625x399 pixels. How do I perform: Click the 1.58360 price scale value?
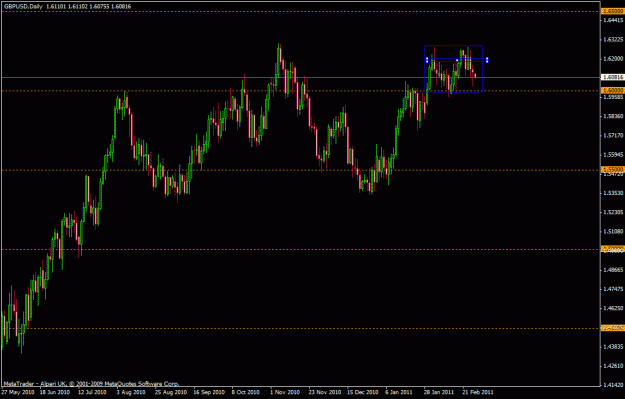613,116
